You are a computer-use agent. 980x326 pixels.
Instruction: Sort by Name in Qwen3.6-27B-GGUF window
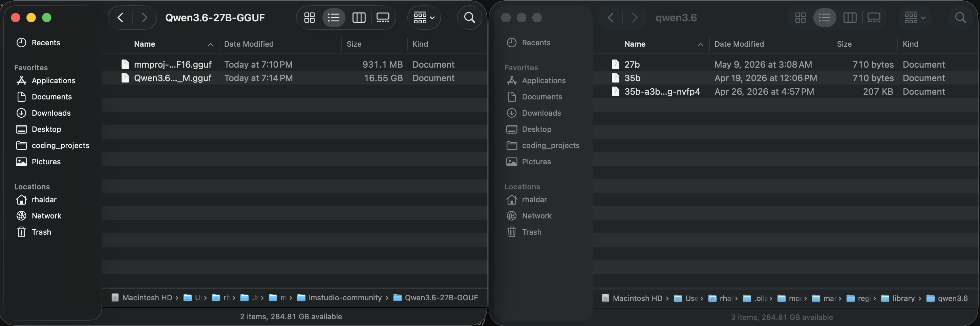[144, 44]
